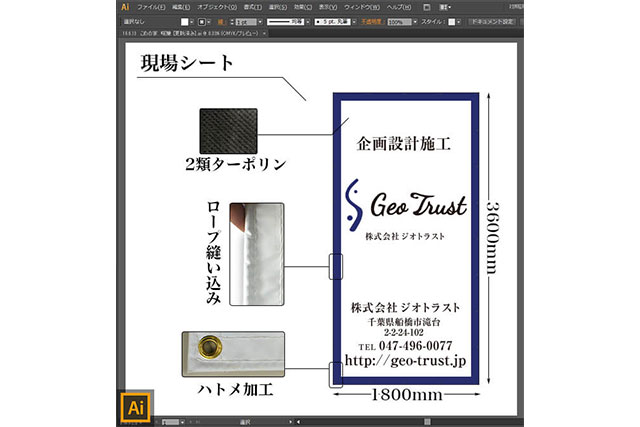The height and width of the screenshot is (427, 640).
Task: Select the 現場シート title text
Action: tap(187, 63)
